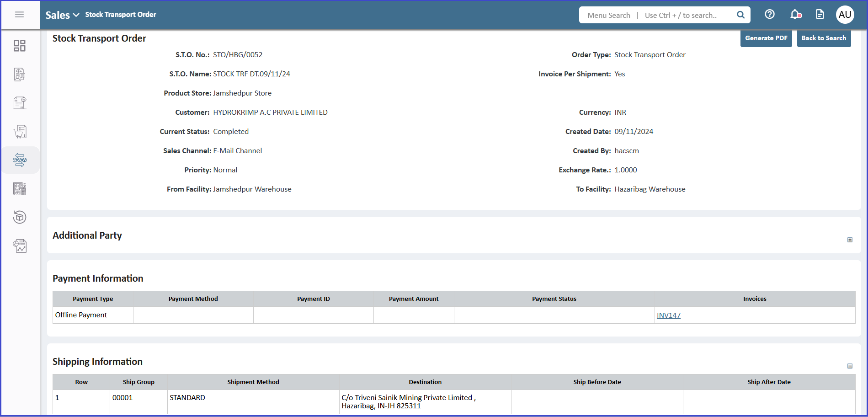
Task: Click the Generate PDF button
Action: (x=766, y=38)
